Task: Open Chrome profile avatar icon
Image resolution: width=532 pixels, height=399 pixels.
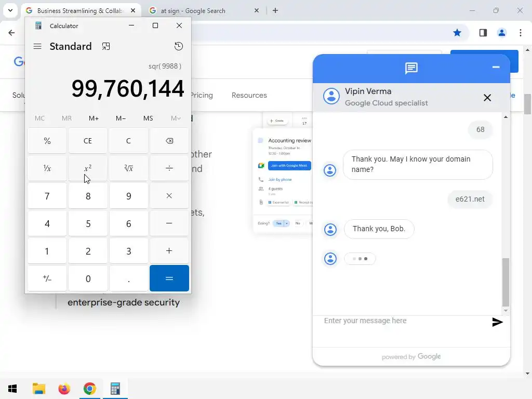Action: click(x=501, y=33)
